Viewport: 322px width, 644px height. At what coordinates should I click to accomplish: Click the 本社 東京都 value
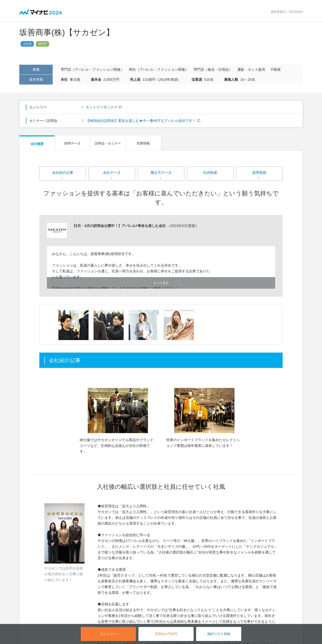pyautogui.click(x=70, y=79)
